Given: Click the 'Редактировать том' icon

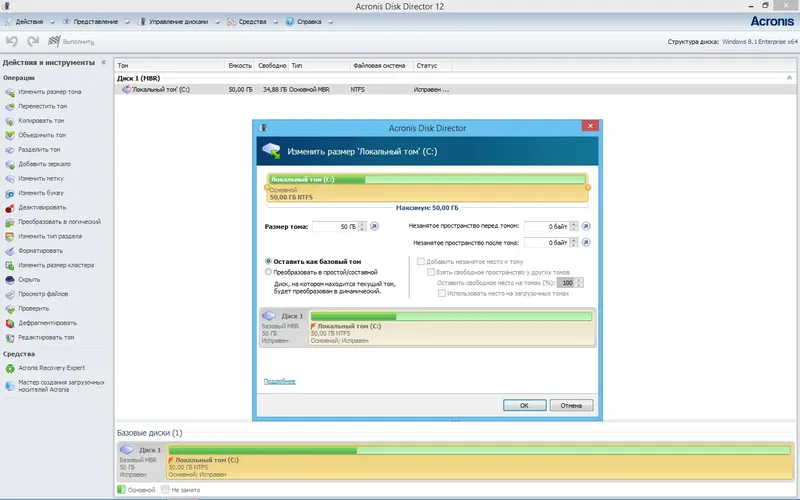Looking at the screenshot, I should click(x=10, y=338).
